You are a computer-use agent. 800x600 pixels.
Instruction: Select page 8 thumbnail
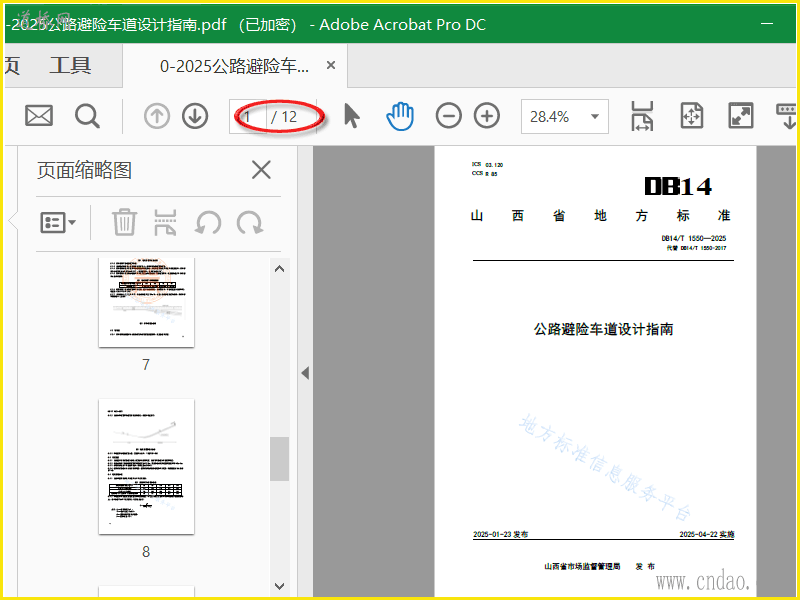coord(146,466)
